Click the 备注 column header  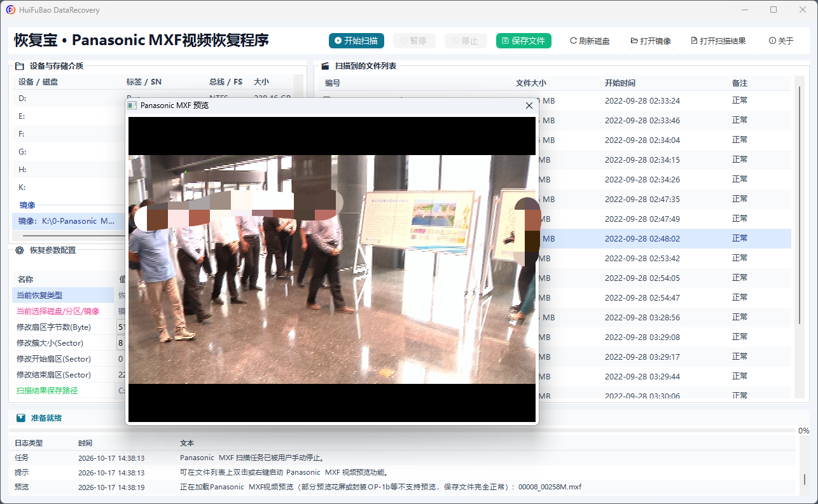[x=739, y=83]
